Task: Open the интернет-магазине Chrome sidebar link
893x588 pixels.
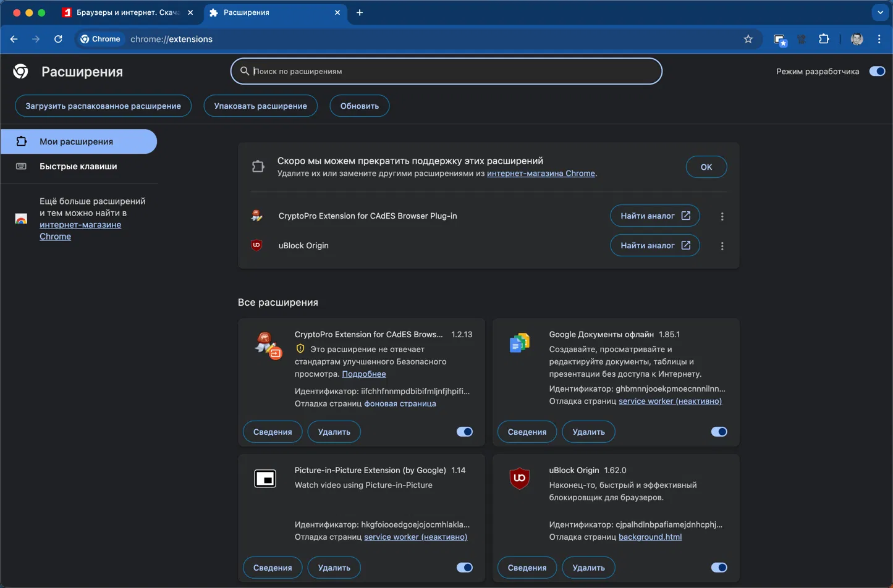Action: pyautogui.click(x=80, y=230)
